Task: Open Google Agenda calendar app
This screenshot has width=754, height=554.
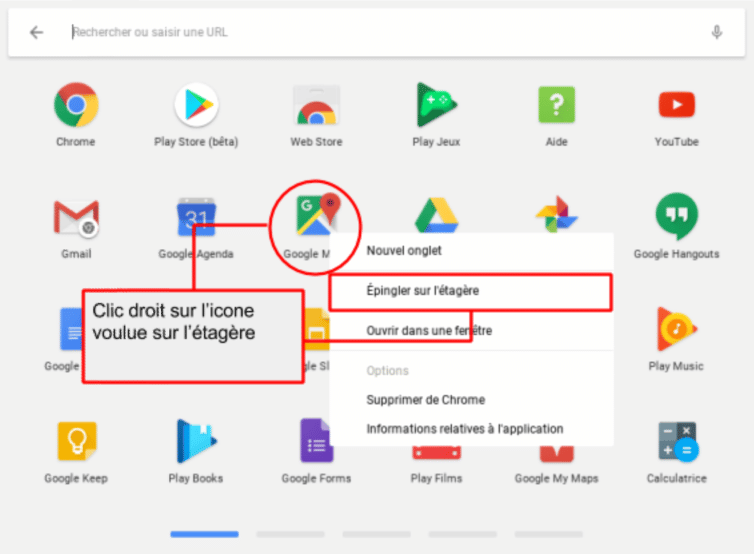Action: (x=196, y=219)
